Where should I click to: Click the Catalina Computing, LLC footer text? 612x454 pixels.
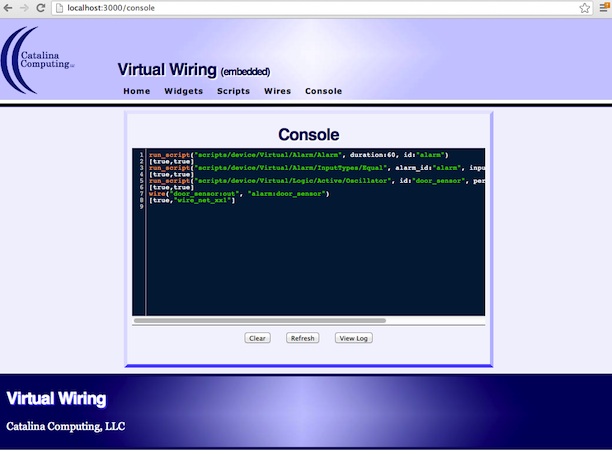[66, 426]
